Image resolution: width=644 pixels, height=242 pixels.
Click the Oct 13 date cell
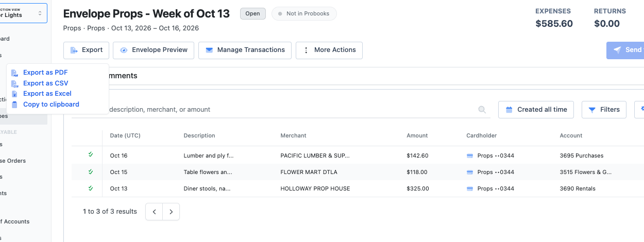pos(118,188)
